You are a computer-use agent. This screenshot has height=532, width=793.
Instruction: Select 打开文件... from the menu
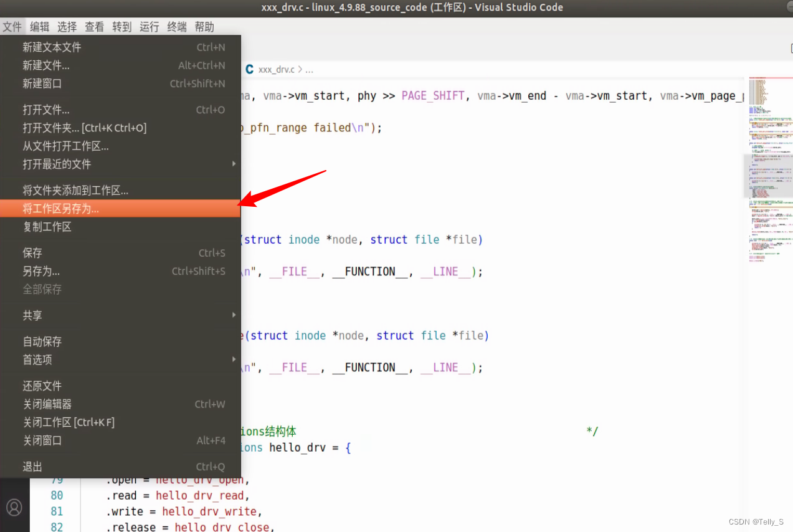[x=120, y=110]
